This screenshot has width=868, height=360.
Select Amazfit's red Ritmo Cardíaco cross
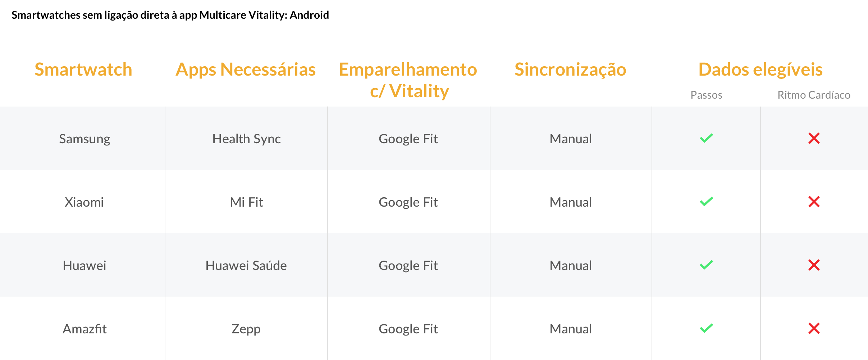point(814,328)
